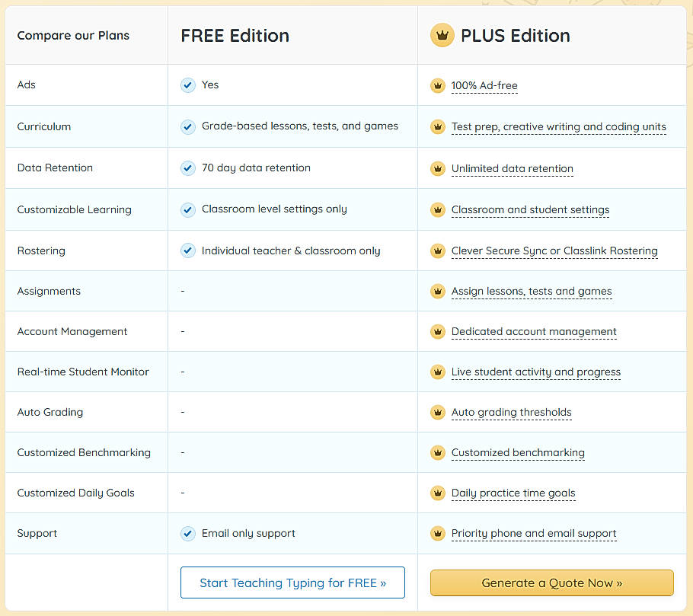Image resolution: width=693 pixels, height=616 pixels.
Task: Click the Customizable Learning row label
Action: (75, 209)
